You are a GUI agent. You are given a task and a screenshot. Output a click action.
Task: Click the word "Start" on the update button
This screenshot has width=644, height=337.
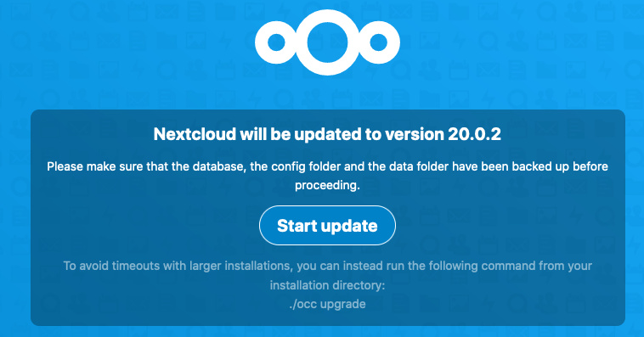(x=292, y=226)
